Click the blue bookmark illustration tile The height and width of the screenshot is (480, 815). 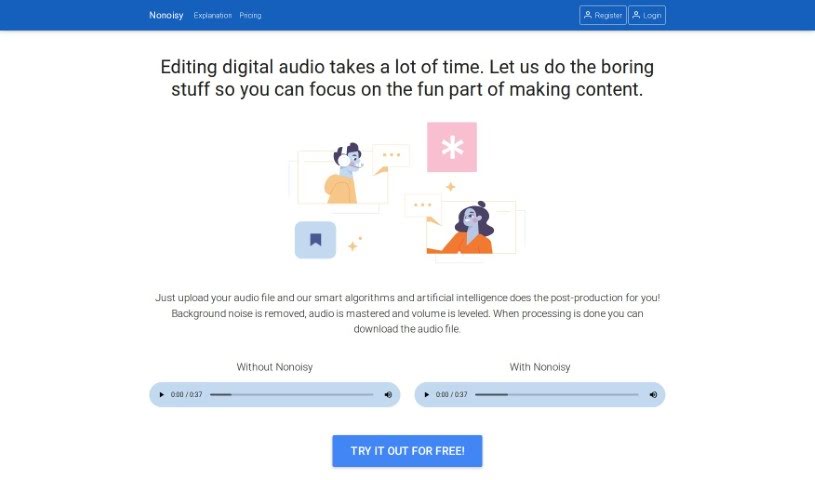click(316, 240)
